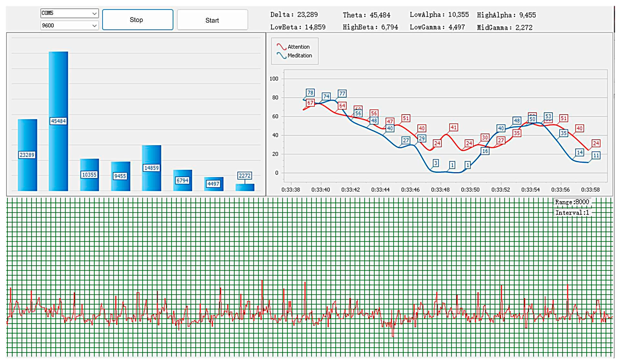
Task: Click the attention marker labeled 41
Action: (x=453, y=127)
